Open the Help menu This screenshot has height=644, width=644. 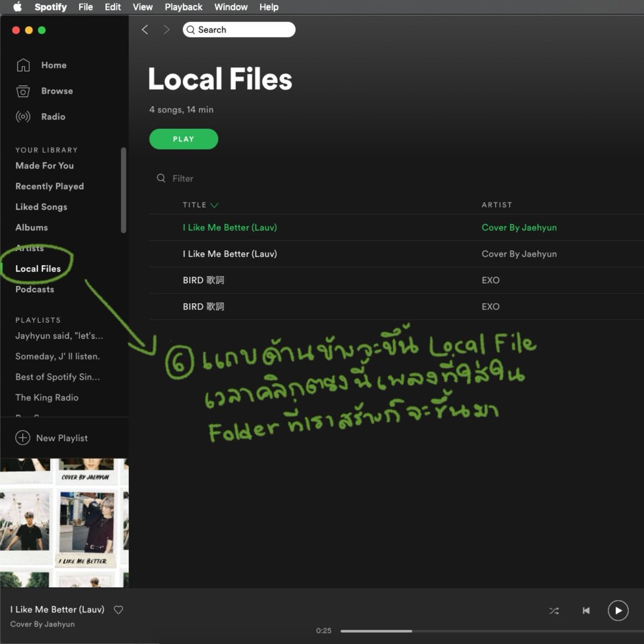[269, 7]
